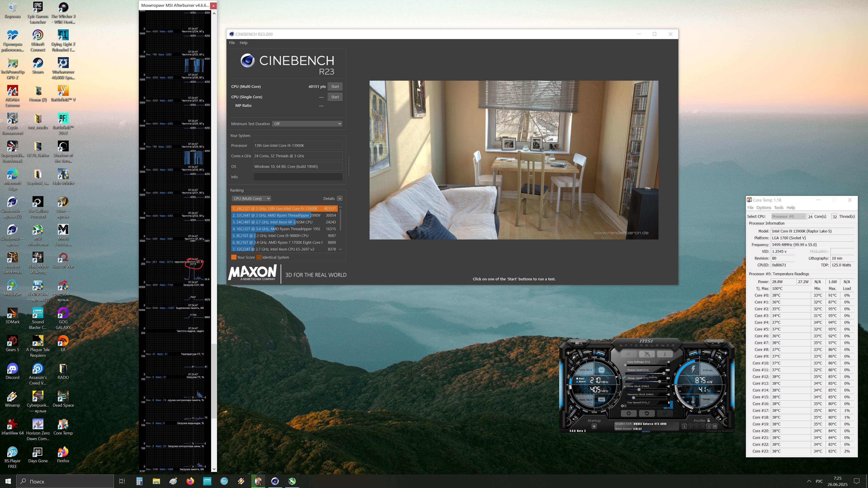Open the Core Temp Tools menu

778,208
